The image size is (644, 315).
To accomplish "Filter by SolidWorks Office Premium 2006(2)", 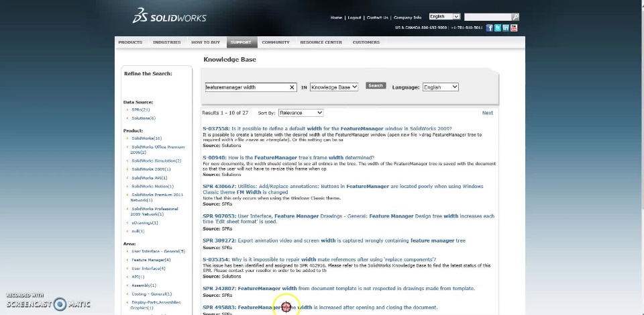I will pos(158,149).
